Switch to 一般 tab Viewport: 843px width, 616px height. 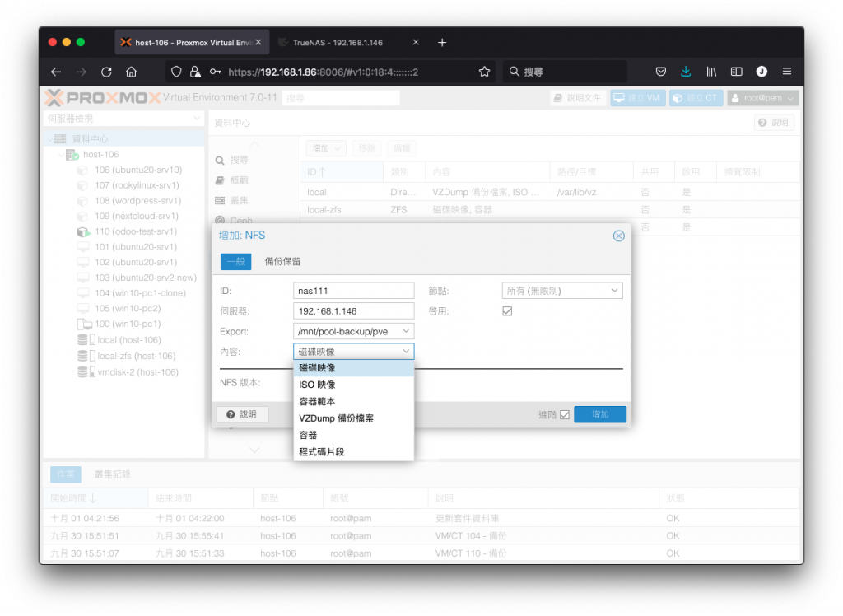235,261
